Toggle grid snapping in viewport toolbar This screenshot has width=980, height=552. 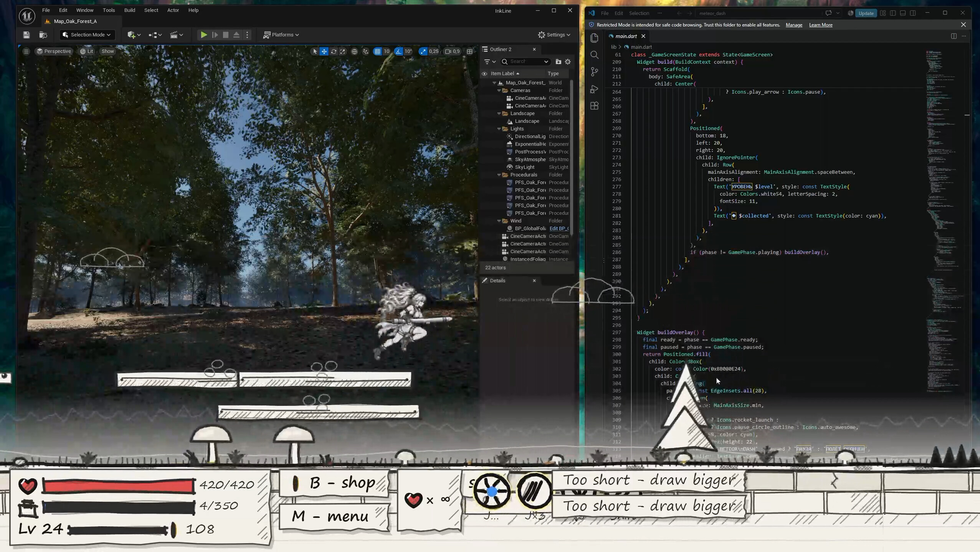(377, 51)
